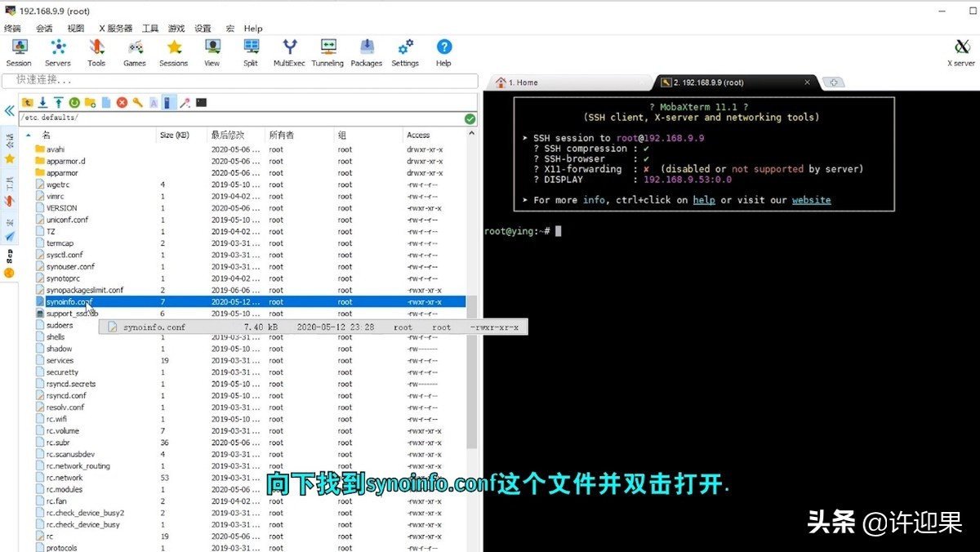Viewport: 980px width, 552px height.
Task: Open the 宏 macros sidebar tab
Action: click(x=9, y=229)
